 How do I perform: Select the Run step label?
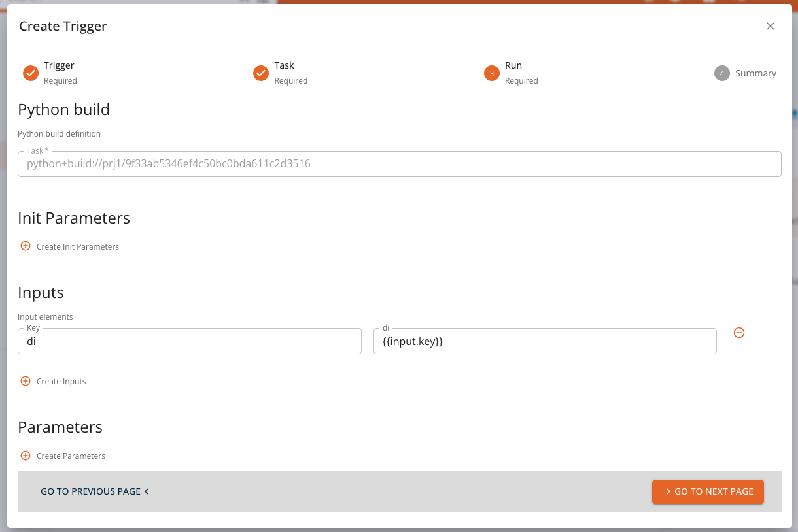click(x=513, y=65)
